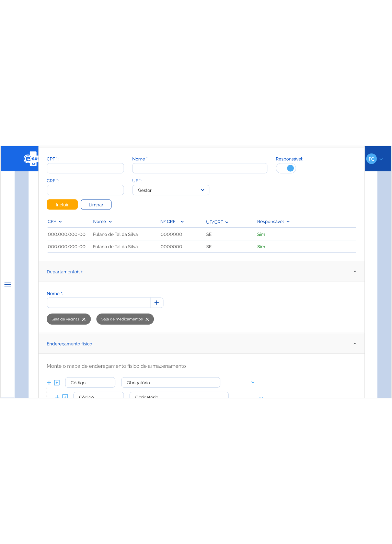Add department with the plus button
Image resolution: width=392 pixels, height=544 pixels.
coord(157,303)
